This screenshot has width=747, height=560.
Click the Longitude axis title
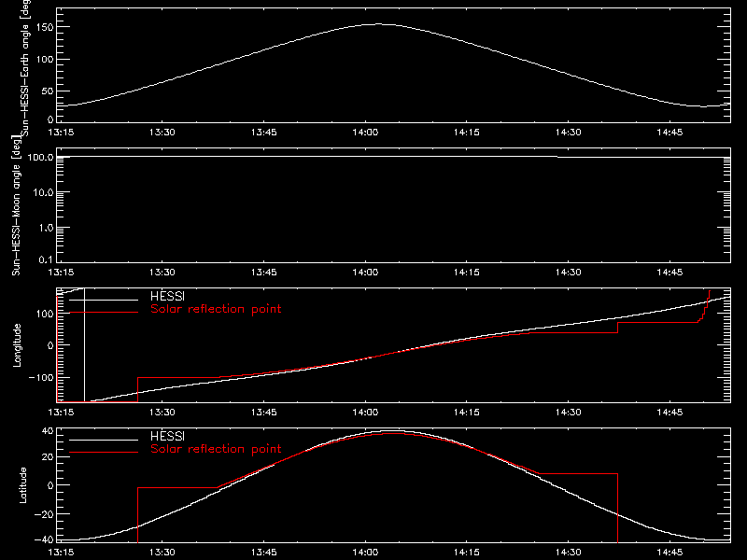(x=17, y=345)
